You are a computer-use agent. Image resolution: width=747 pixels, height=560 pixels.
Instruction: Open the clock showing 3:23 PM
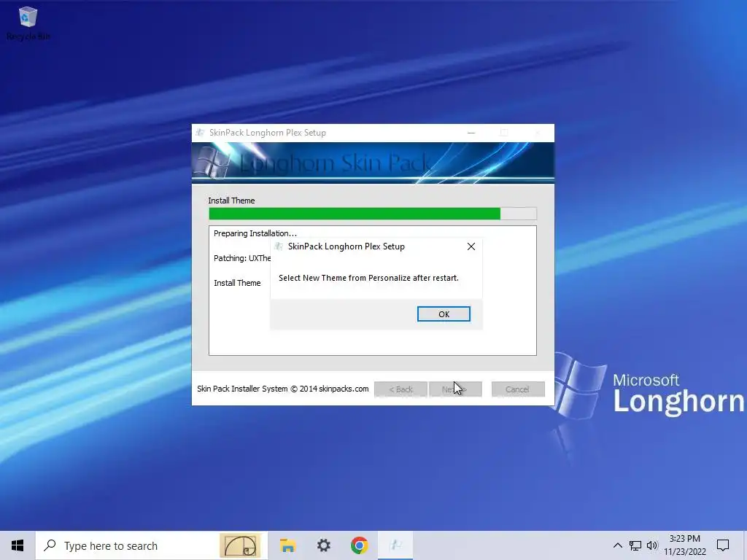(684, 545)
